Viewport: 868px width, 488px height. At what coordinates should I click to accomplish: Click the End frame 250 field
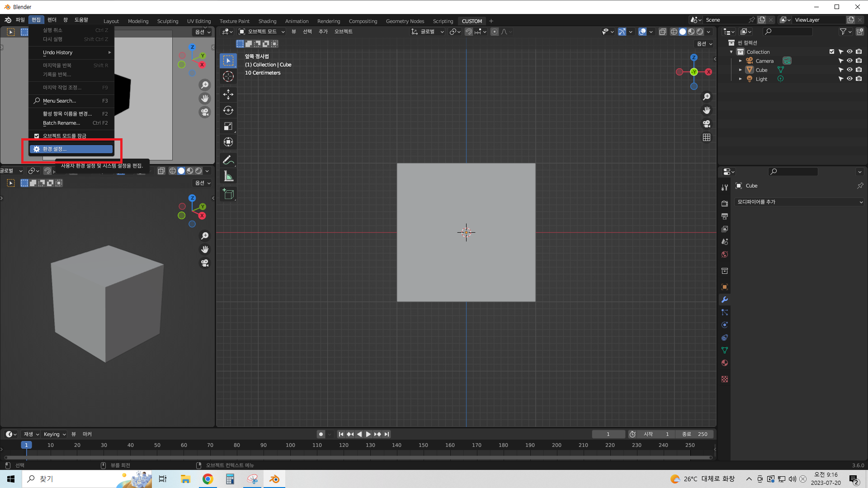pos(695,434)
